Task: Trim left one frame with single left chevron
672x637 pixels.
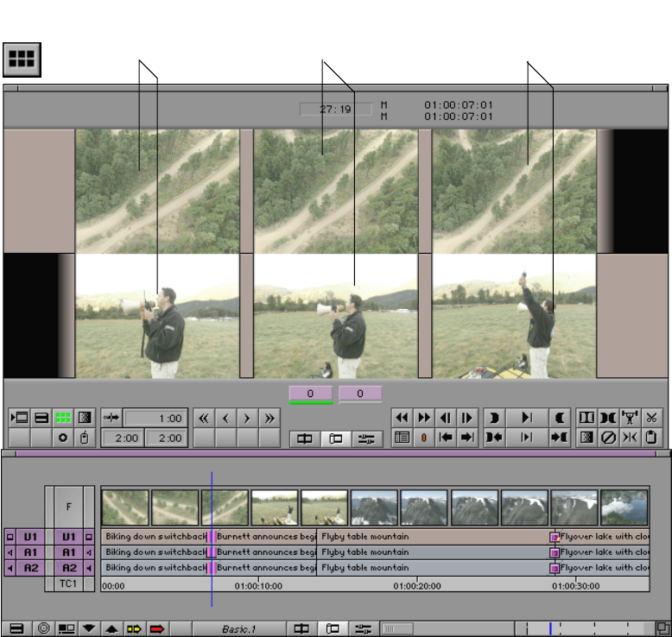Action: (x=225, y=418)
